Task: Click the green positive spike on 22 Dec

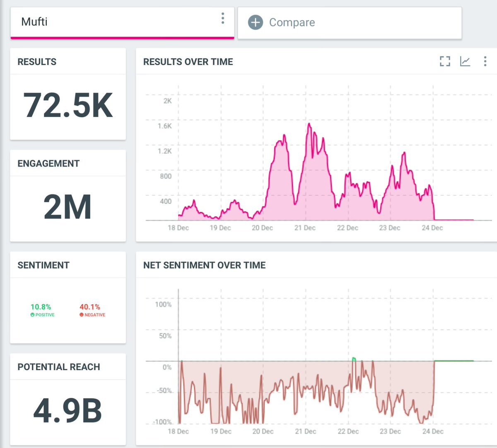Action: [354, 359]
